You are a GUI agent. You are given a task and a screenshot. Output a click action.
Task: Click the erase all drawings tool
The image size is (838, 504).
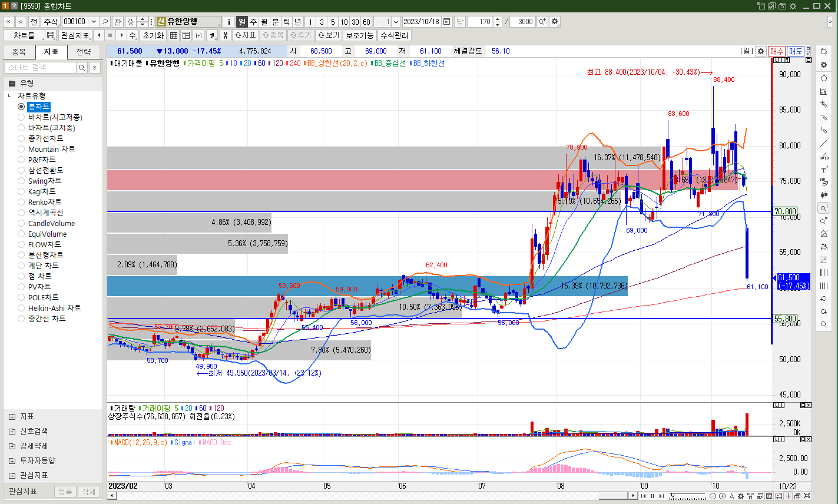(824, 182)
